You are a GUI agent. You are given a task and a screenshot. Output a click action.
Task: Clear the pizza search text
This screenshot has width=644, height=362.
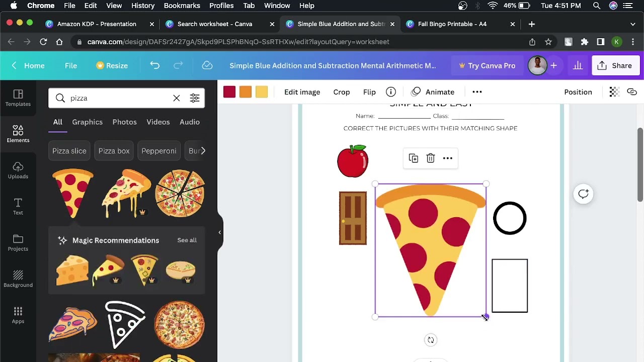pyautogui.click(x=177, y=98)
